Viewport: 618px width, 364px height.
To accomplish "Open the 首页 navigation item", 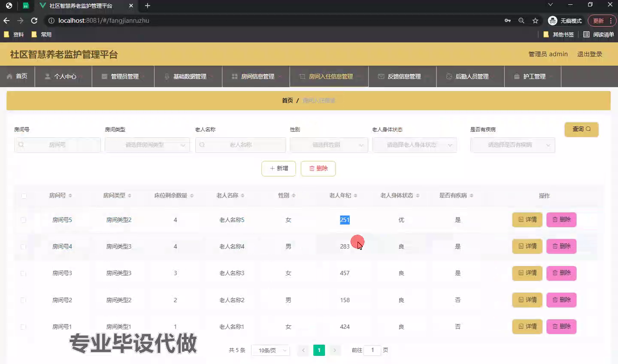I will [17, 76].
